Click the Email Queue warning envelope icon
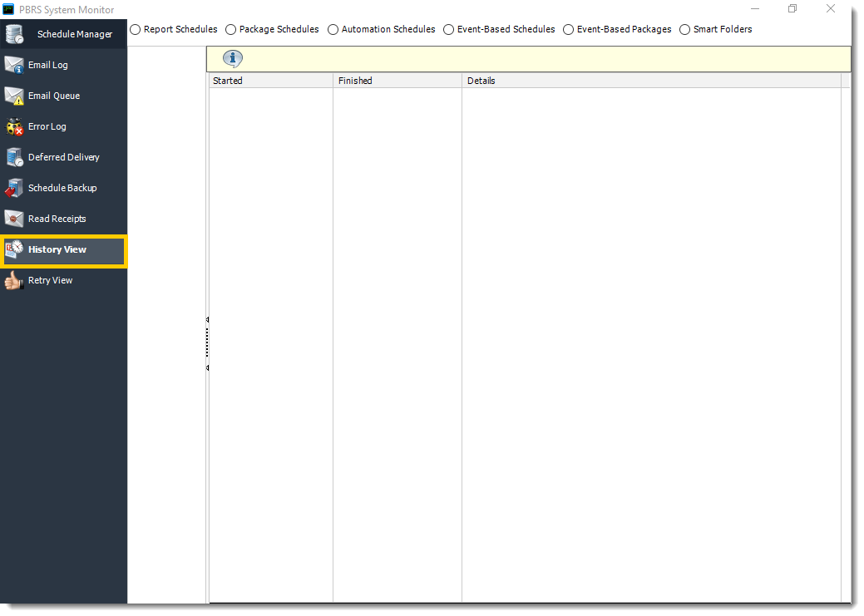Screen dimensions: 864x616 coord(14,96)
